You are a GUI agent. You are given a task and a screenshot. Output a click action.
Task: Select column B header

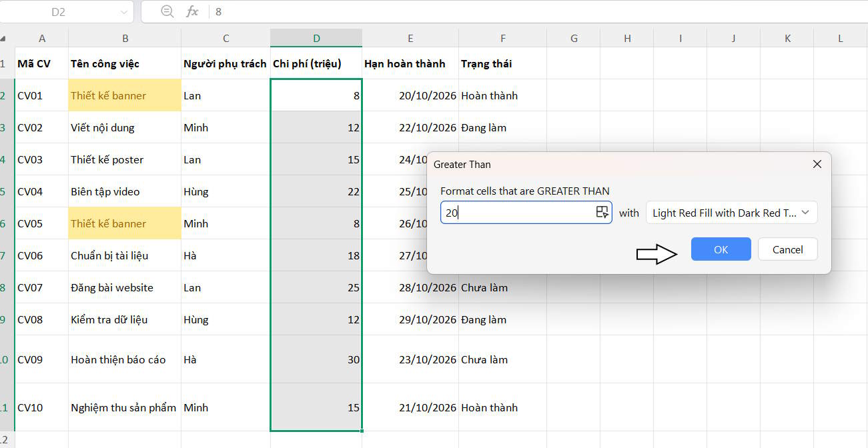pyautogui.click(x=125, y=39)
